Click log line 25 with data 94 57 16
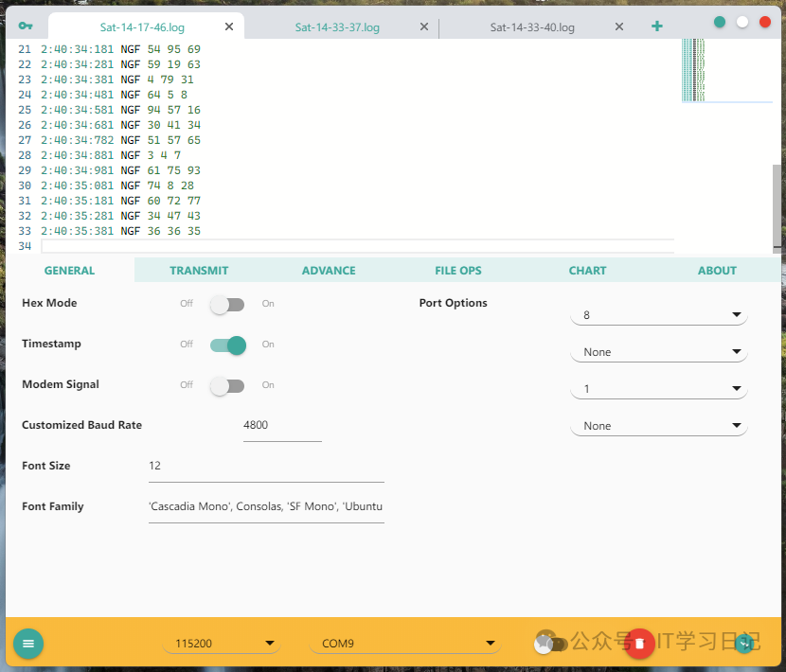 click(x=120, y=110)
